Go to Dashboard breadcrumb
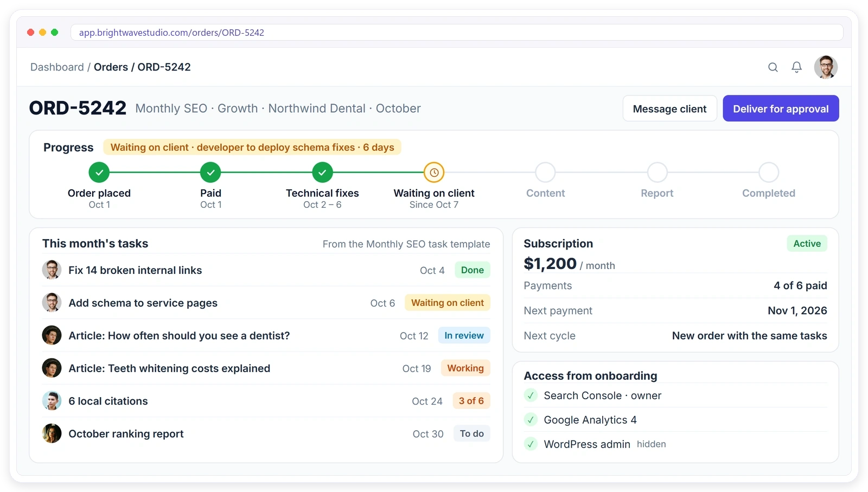This screenshot has height=492, width=868. (x=57, y=67)
